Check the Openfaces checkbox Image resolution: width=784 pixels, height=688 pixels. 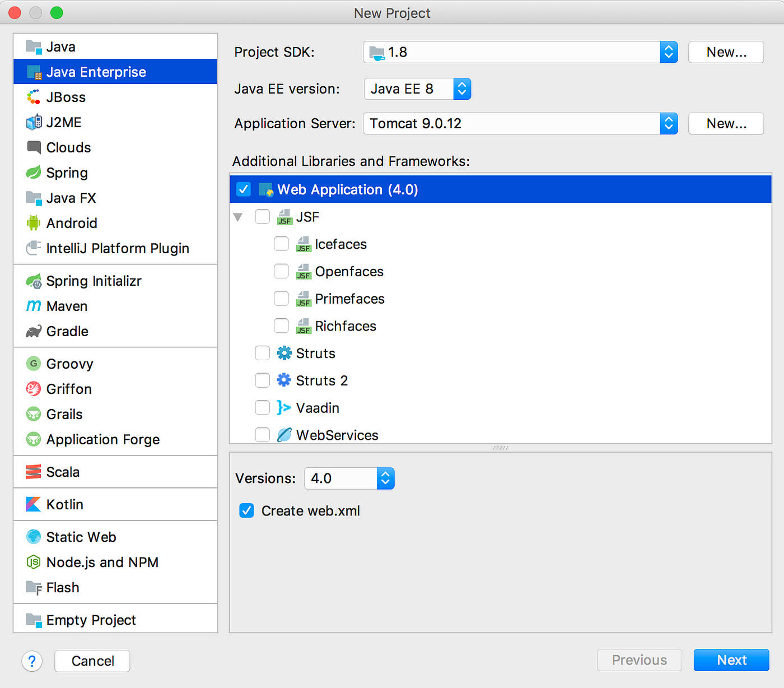click(x=281, y=271)
